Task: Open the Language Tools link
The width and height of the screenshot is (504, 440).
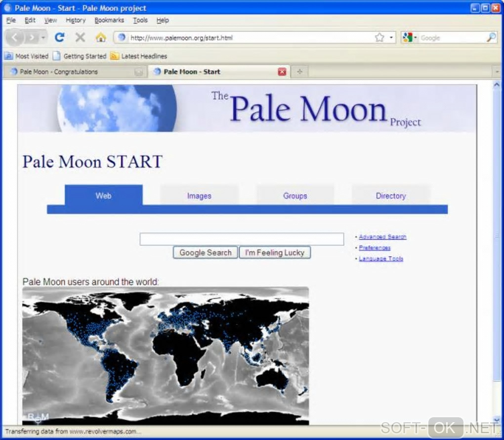Action: click(x=381, y=259)
